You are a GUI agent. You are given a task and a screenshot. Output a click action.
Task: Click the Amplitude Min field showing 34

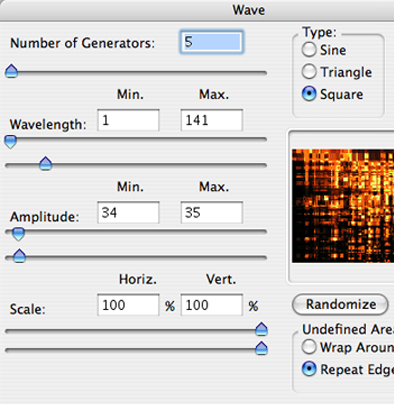[128, 212]
